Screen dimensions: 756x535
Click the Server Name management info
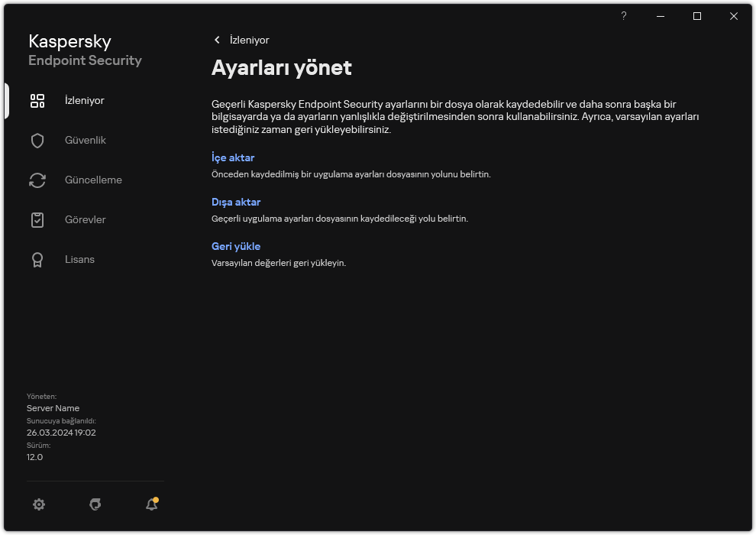[x=53, y=408]
